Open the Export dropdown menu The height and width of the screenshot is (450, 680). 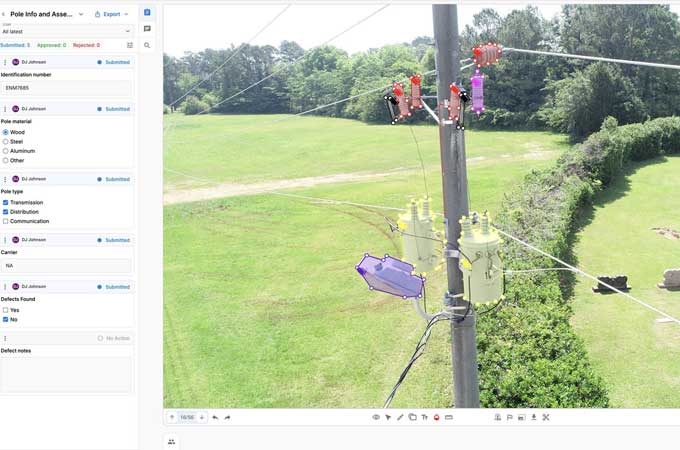[x=111, y=14]
